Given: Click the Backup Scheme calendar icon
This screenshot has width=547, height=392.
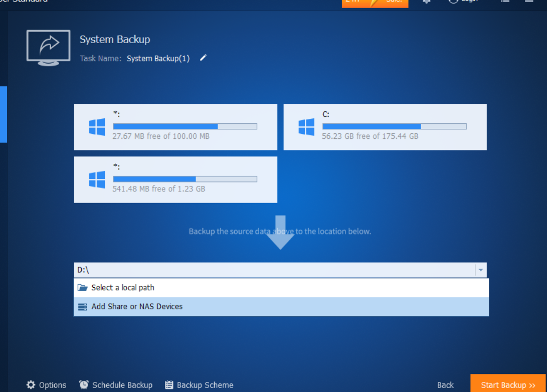Looking at the screenshot, I should [x=169, y=384].
